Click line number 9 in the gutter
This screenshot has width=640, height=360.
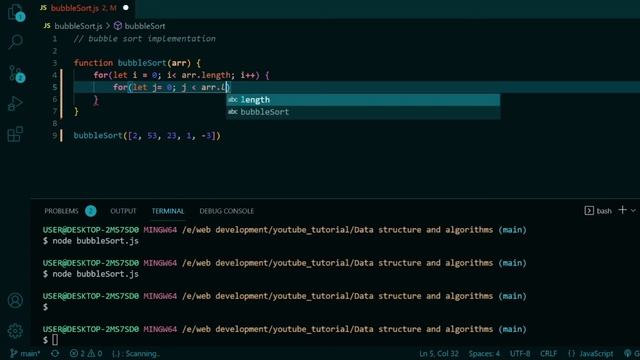click(x=55, y=136)
